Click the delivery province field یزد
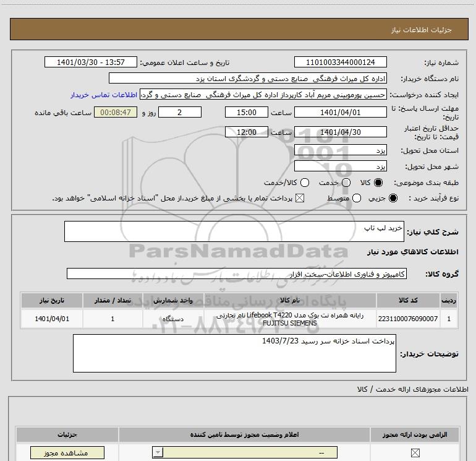The image size is (476, 461). pos(340,150)
